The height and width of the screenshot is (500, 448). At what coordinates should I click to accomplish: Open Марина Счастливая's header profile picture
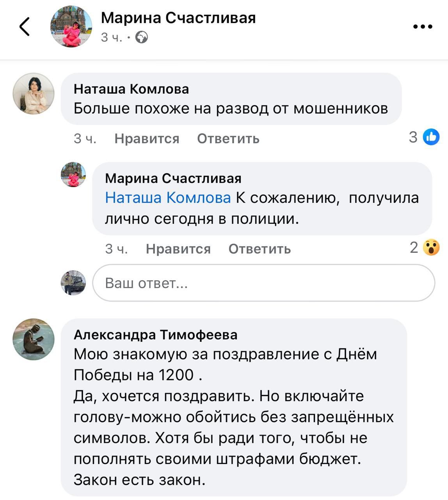(71, 27)
